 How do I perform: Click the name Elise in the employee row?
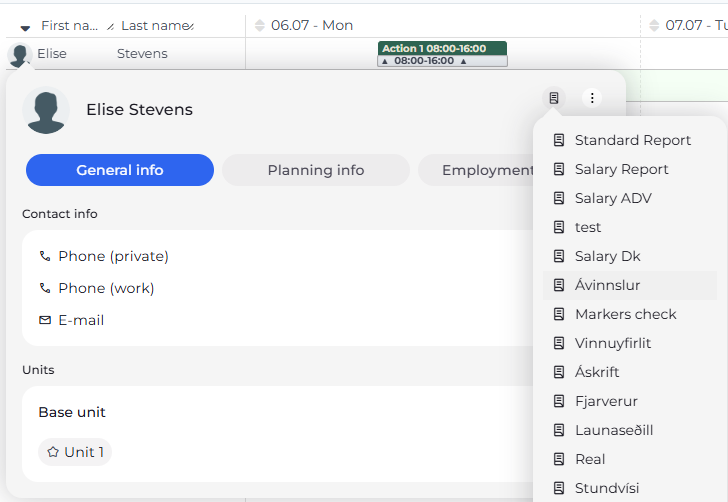(52, 54)
